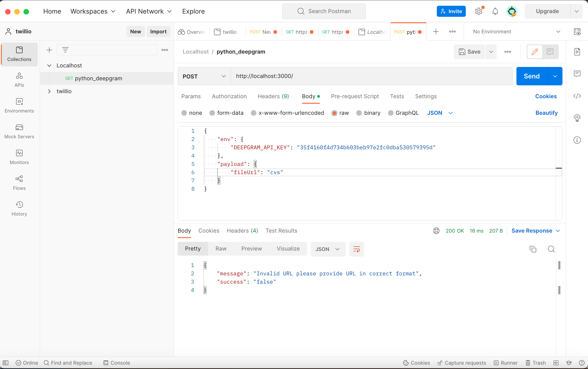
Task: Choose the none body radio button
Action: point(184,113)
